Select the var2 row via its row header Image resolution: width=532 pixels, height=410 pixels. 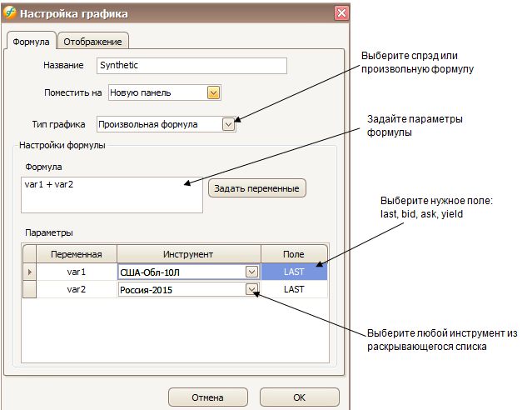tap(30, 289)
